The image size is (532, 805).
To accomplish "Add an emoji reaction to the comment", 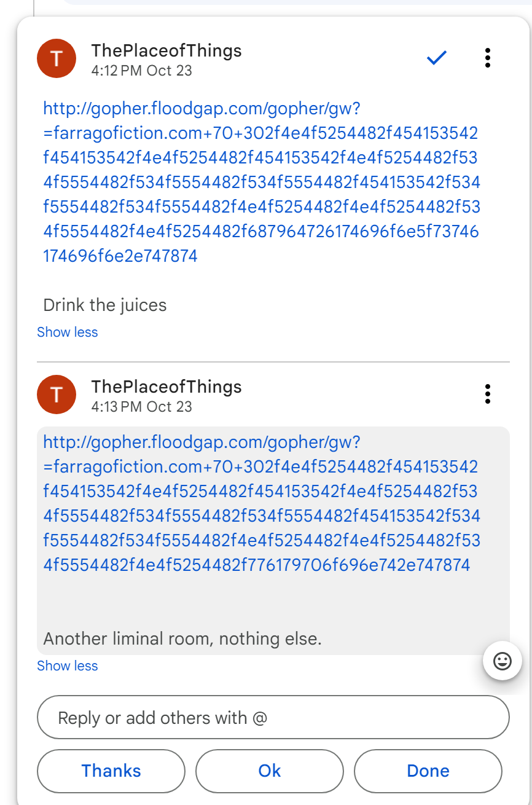I will coord(502,661).
